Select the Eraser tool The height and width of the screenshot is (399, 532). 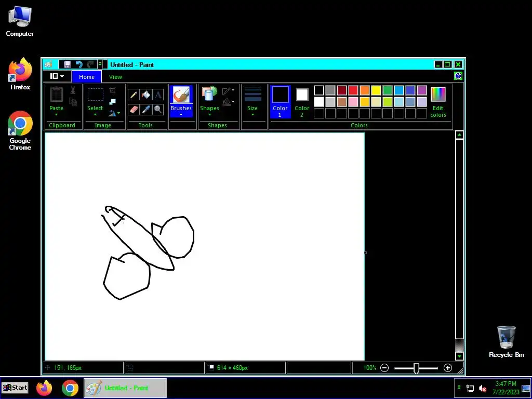134,109
